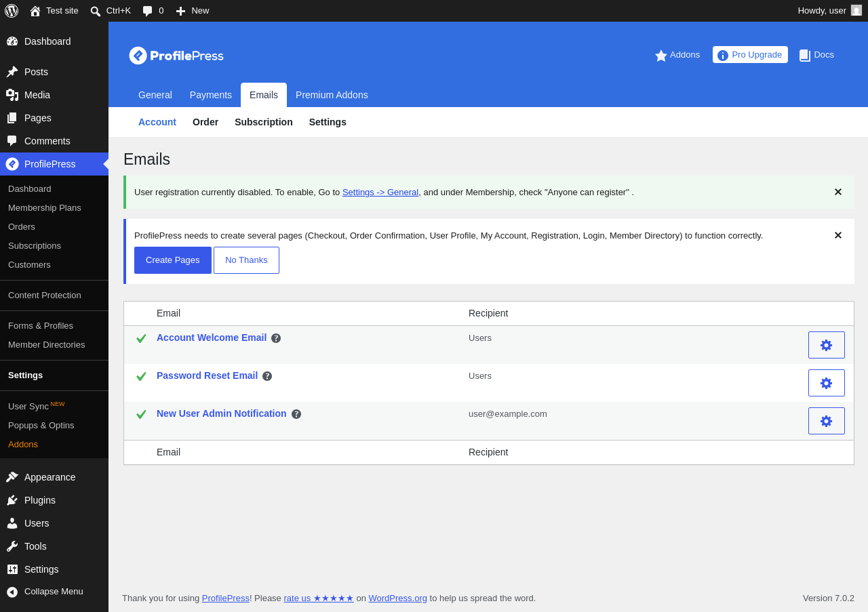The width and height of the screenshot is (868, 612).
Task: Open settings gear for Account Welcome Email
Action: pos(827,345)
